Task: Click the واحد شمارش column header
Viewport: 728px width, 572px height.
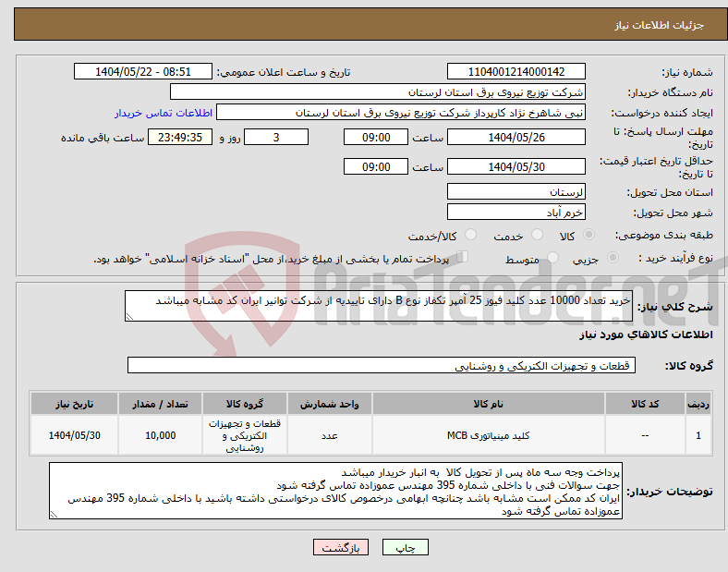Action: [x=329, y=404]
